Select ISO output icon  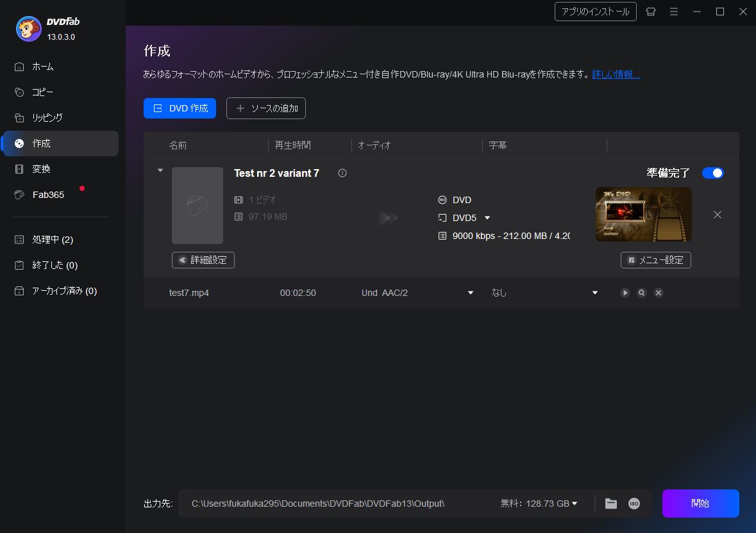[x=634, y=504]
